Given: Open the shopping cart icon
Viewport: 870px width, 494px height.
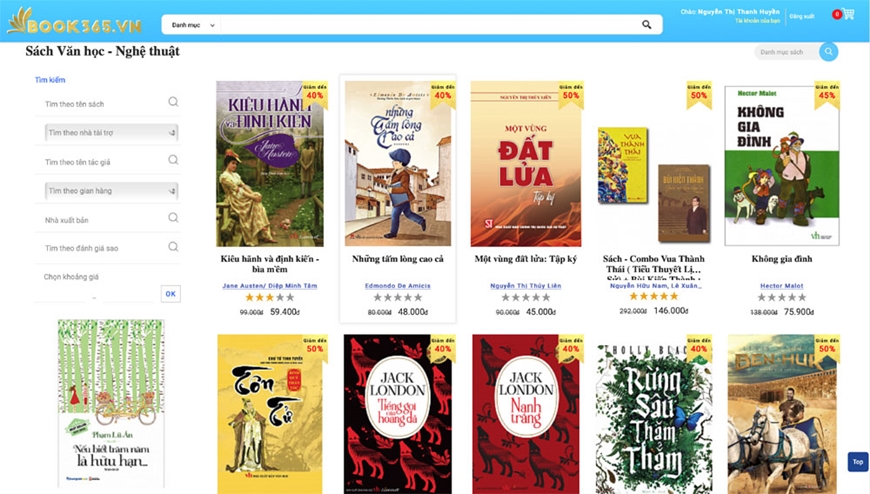Looking at the screenshot, I should coord(847,14).
